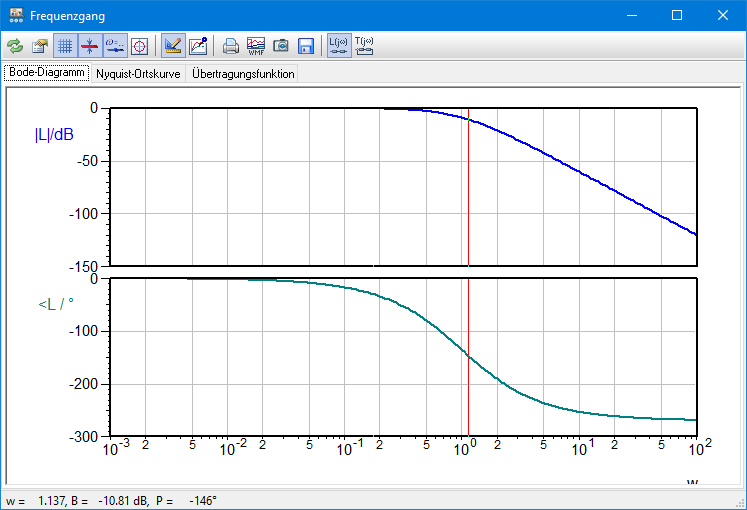The width and height of the screenshot is (747, 510).
Task: Select the L(jω) open loop button
Action: (x=339, y=46)
